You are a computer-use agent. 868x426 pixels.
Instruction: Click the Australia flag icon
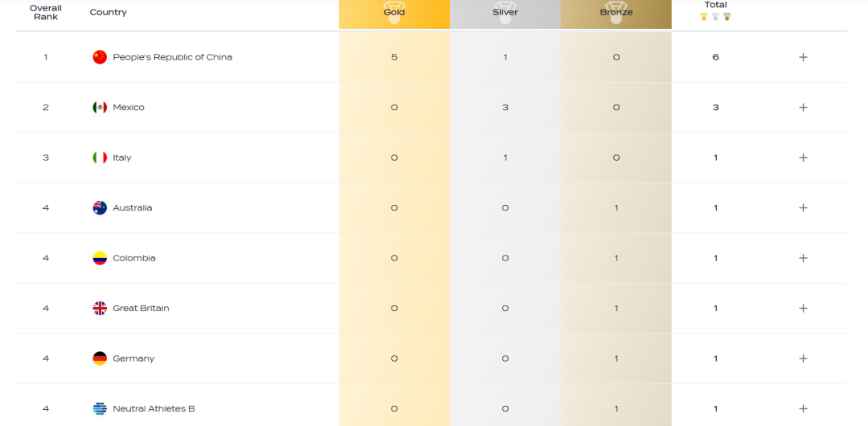click(100, 208)
